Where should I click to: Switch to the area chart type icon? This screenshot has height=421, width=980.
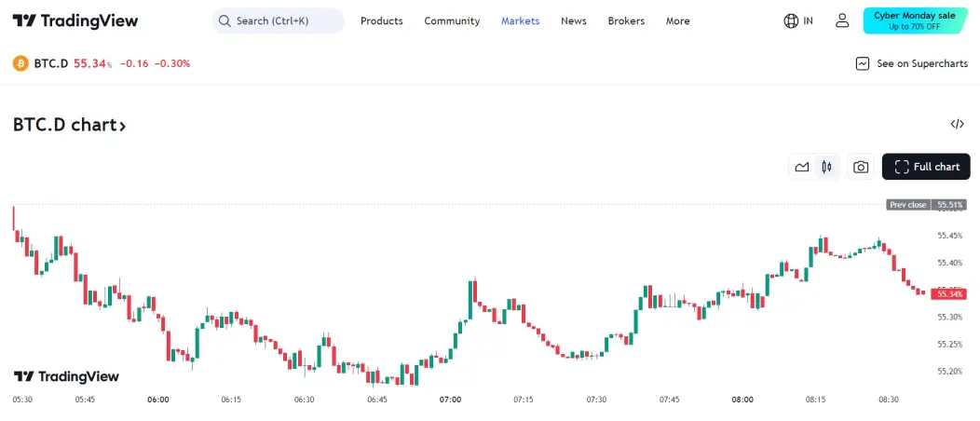pos(802,167)
